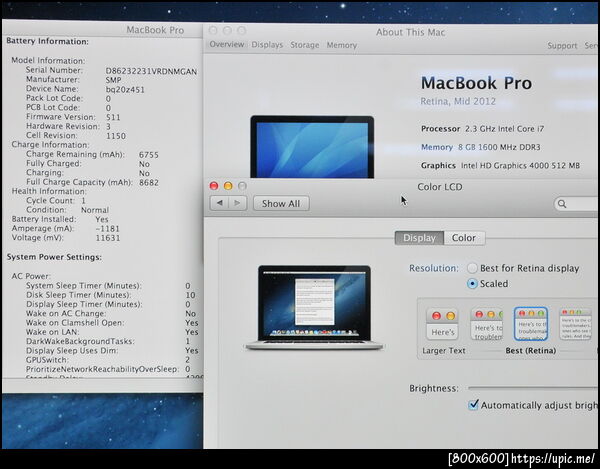Open Storage tab in About This Mac

305,45
